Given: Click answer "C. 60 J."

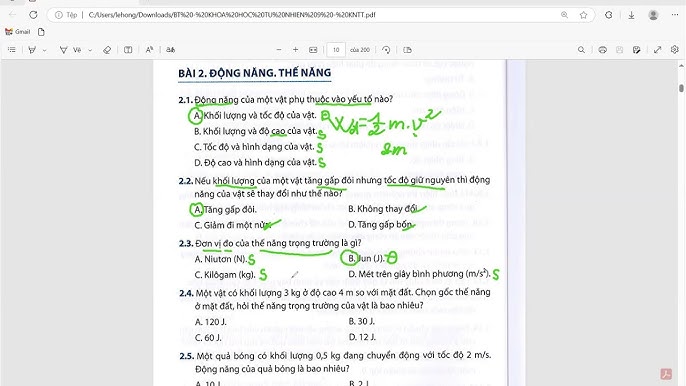Looking at the screenshot, I should [x=208, y=338].
